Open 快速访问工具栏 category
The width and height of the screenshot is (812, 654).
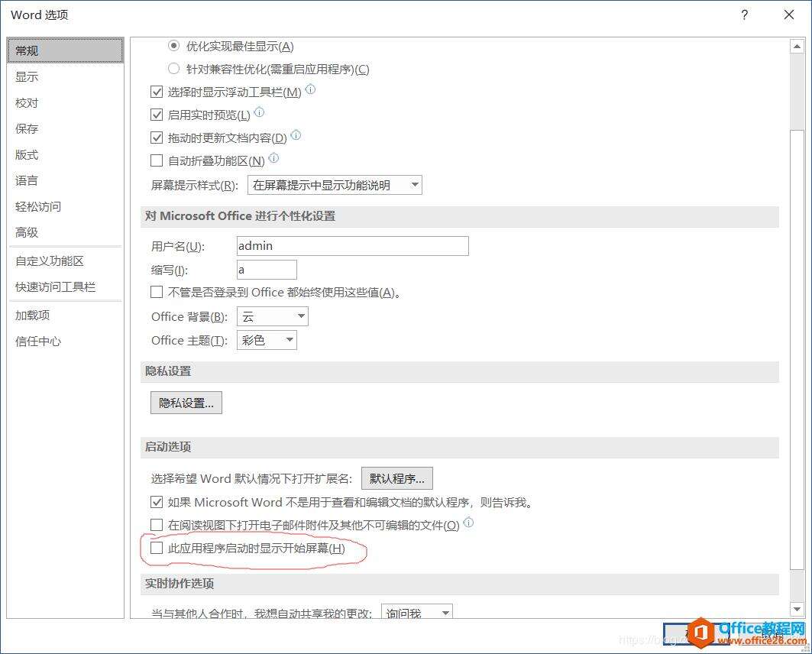[x=65, y=287]
